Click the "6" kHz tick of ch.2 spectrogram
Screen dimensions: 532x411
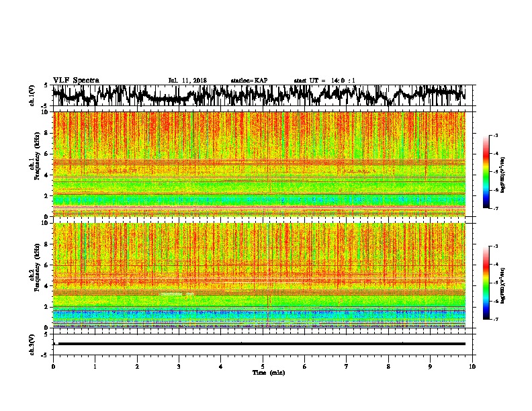(48, 265)
